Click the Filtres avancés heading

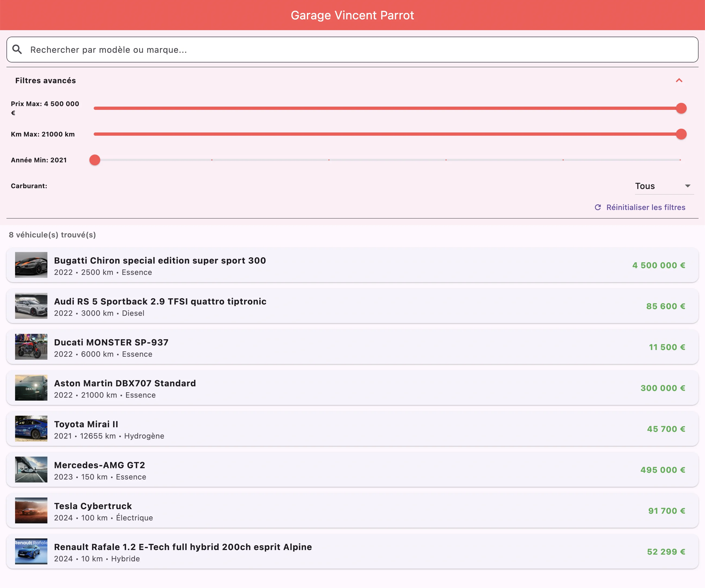[x=46, y=80]
